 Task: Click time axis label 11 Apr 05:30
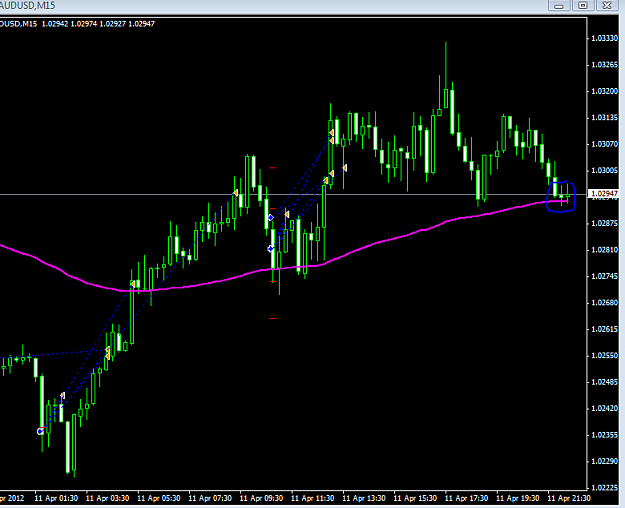pyautogui.click(x=159, y=498)
